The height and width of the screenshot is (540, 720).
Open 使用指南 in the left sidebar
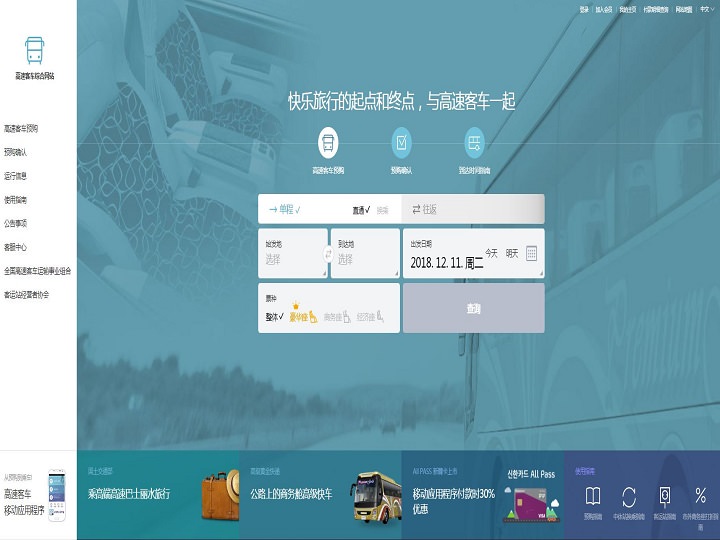point(15,200)
